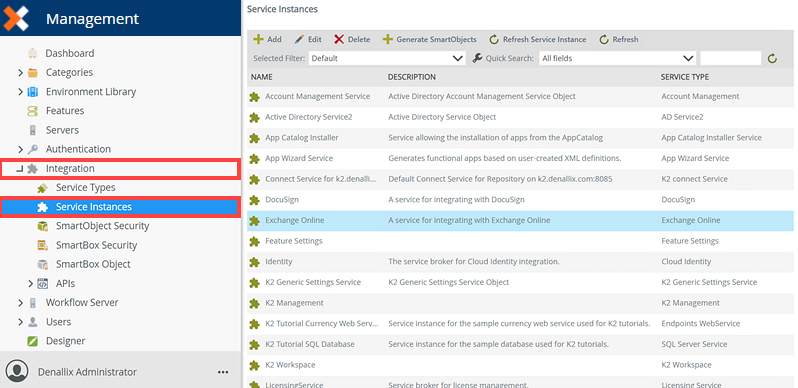Click in the Quick Search text field

click(x=730, y=59)
